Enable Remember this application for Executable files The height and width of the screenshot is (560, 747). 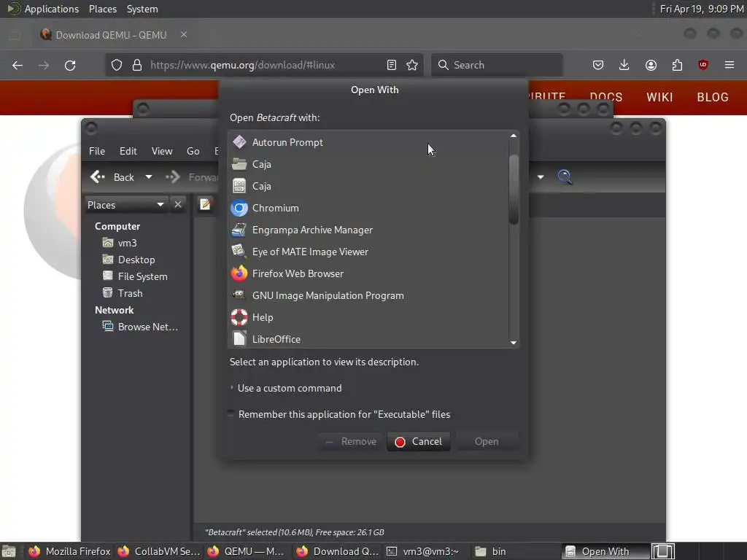pos(231,414)
